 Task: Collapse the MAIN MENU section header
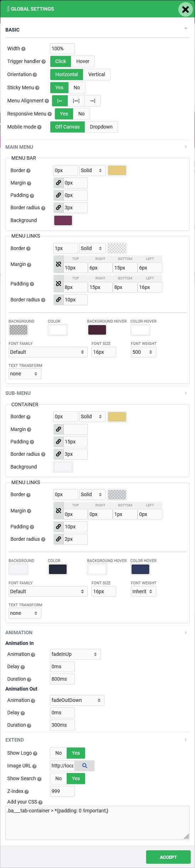point(97,147)
